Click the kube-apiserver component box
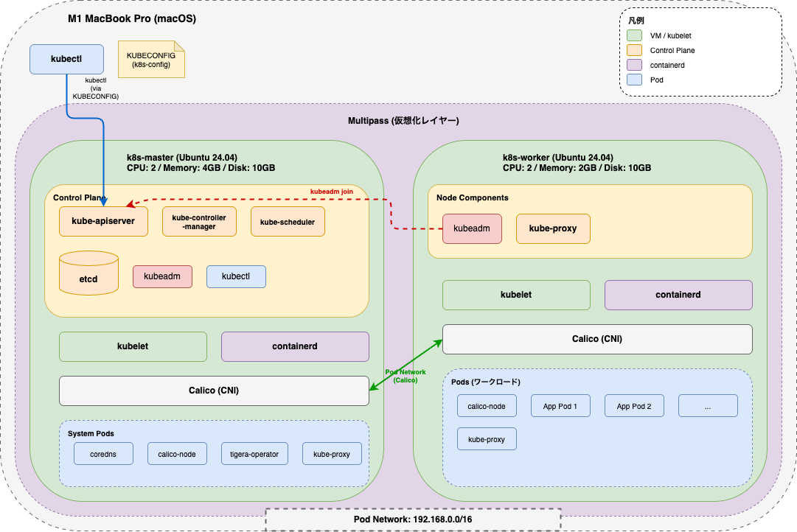Viewport: 797px width, 532px height. point(103,221)
